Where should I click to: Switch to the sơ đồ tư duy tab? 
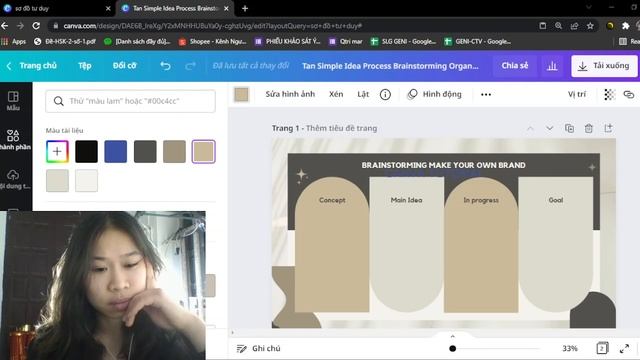56,8
